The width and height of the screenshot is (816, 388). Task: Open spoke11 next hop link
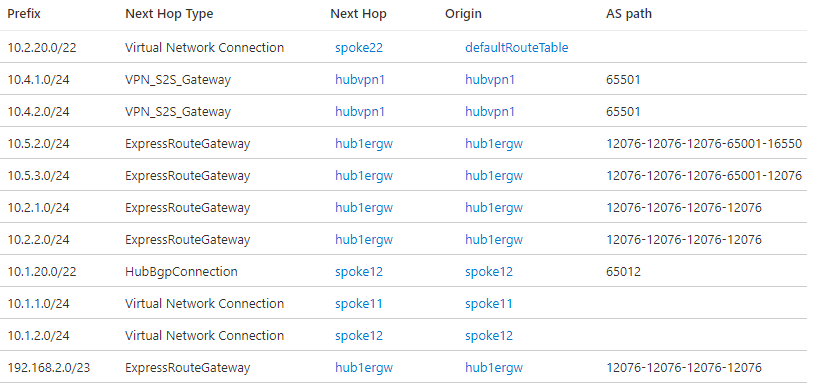[x=359, y=304]
